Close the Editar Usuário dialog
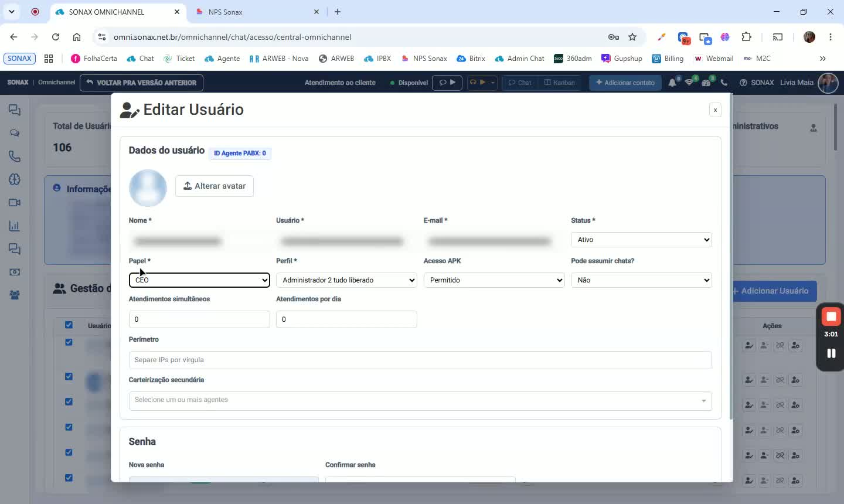Screen dimensions: 844x504 (715, 110)
